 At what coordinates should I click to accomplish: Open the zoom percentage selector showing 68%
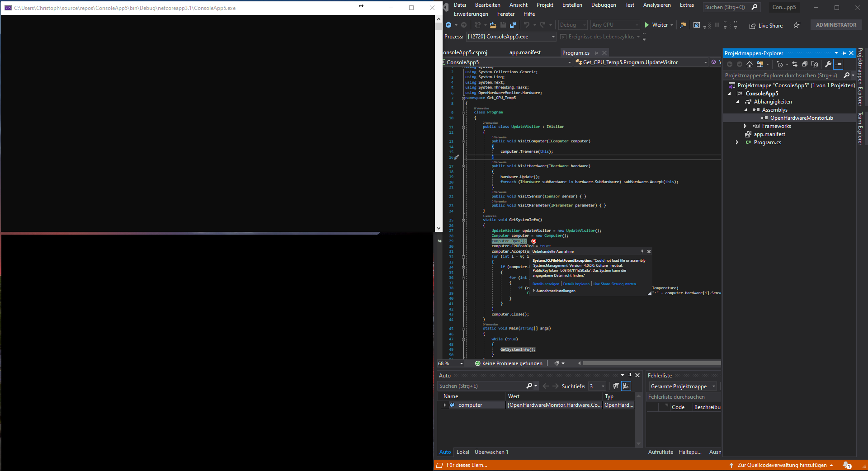(450, 363)
